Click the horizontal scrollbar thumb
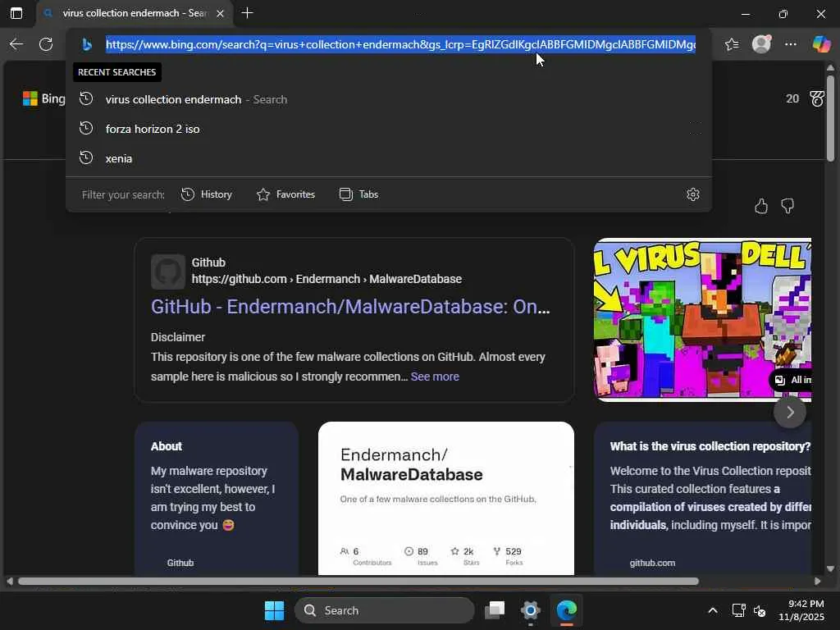This screenshot has height=630, width=840. tap(358, 582)
